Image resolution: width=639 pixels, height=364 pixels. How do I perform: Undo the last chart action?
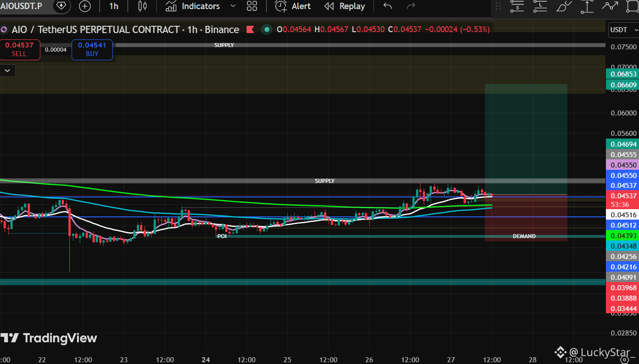(387, 6)
